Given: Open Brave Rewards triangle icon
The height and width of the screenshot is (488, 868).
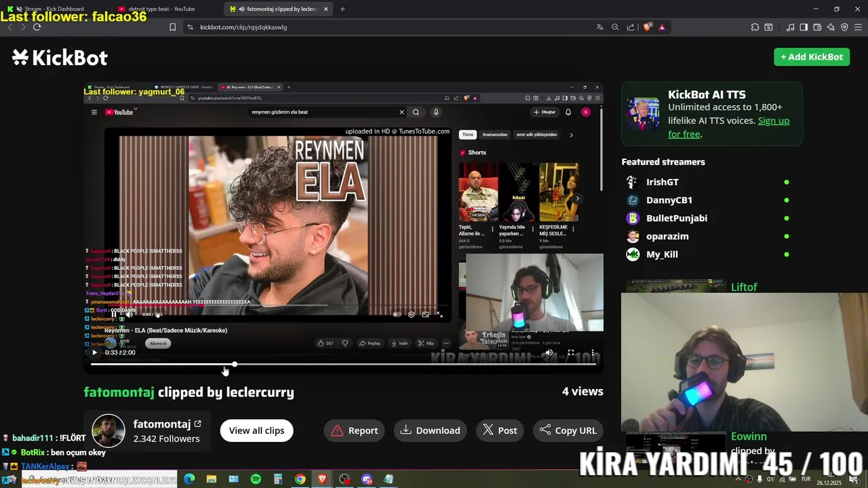Looking at the screenshot, I should [662, 27].
